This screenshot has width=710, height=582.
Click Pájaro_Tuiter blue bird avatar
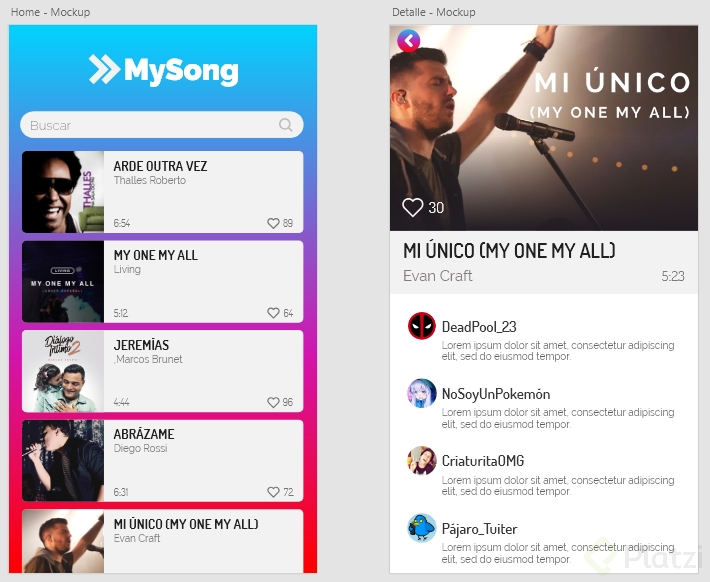click(422, 528)
